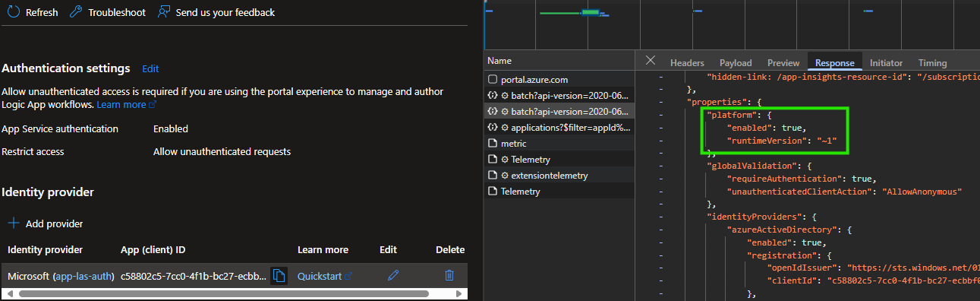This screenshot has height=301, width=980.
Task: Click the document icon of the portal.azure.com request
Action: tap(492, 79)
